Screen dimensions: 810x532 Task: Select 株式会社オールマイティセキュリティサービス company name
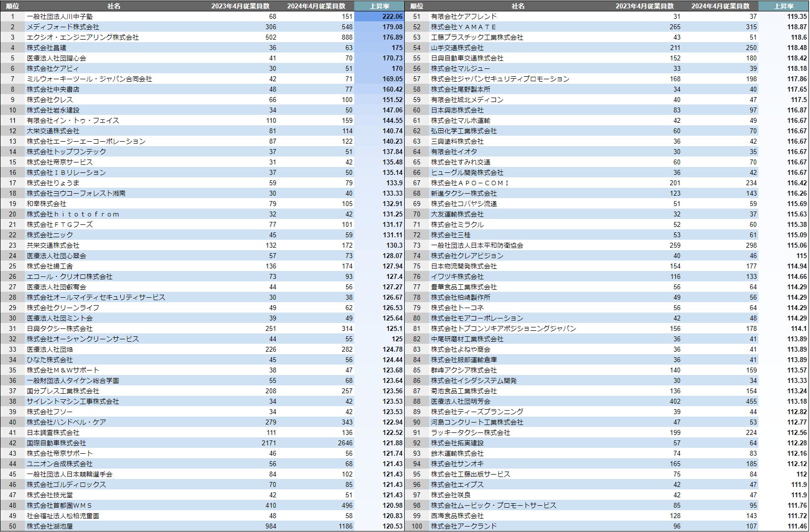(96, 297)
